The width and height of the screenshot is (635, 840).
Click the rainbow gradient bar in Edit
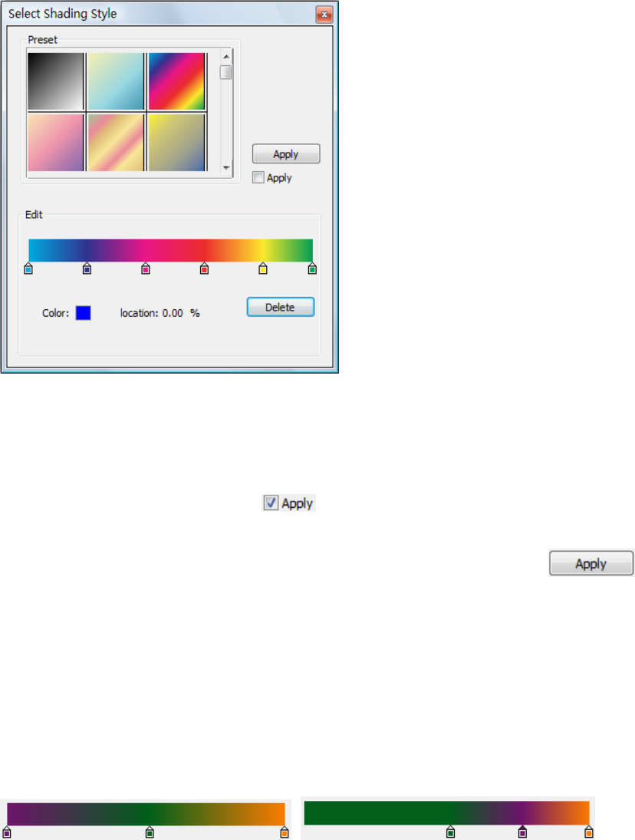pyautogui.click(x=170, y=250)
